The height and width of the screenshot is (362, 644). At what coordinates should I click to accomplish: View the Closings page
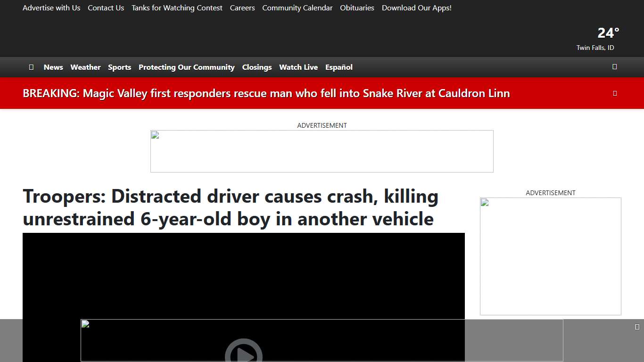[x=256, y=67]
